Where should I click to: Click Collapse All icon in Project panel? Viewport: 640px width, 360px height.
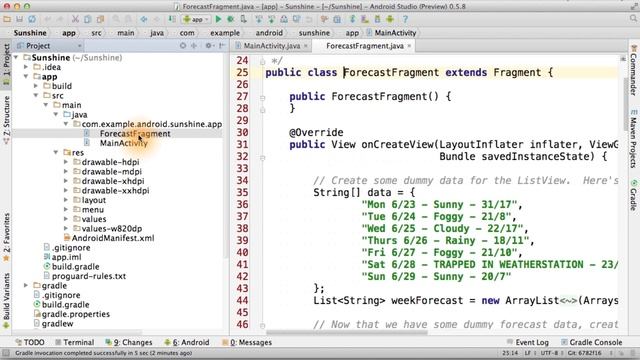point(194,46)
